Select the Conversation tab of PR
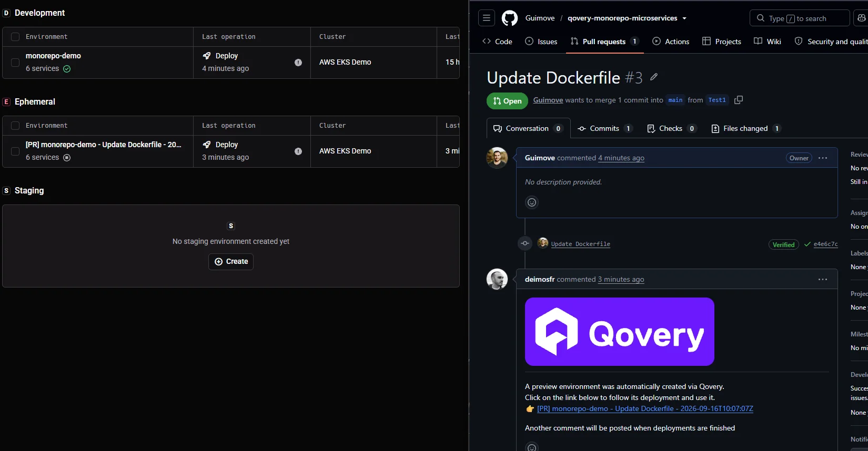The height and width of the screenshot is (451, 868). 528,128
